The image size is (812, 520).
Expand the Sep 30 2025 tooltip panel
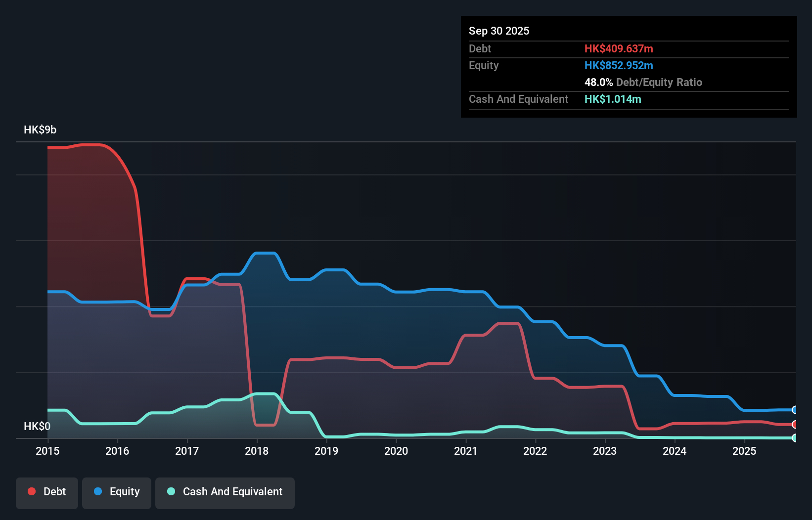click(x=499, y=31)
